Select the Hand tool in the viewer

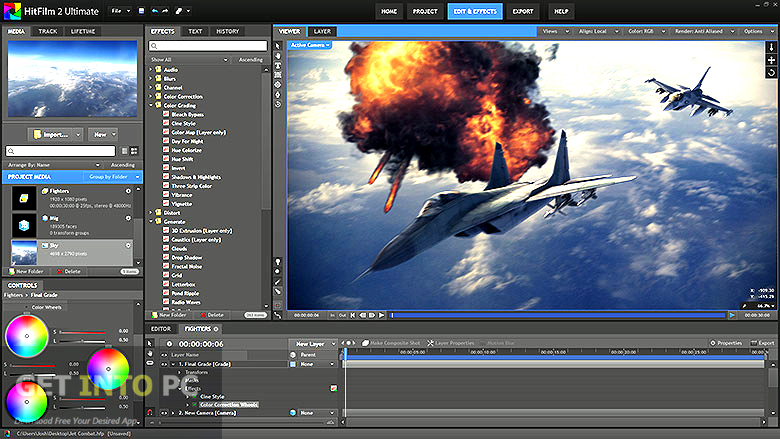click(x=278, y=56)
